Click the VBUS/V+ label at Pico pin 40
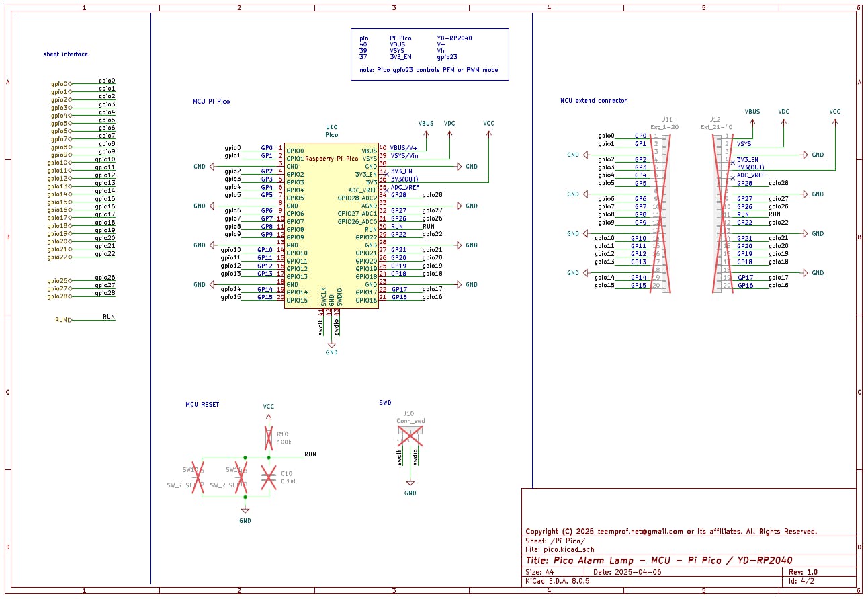Image resolution: width=868 pixels, height=599 pixels. 404,148
